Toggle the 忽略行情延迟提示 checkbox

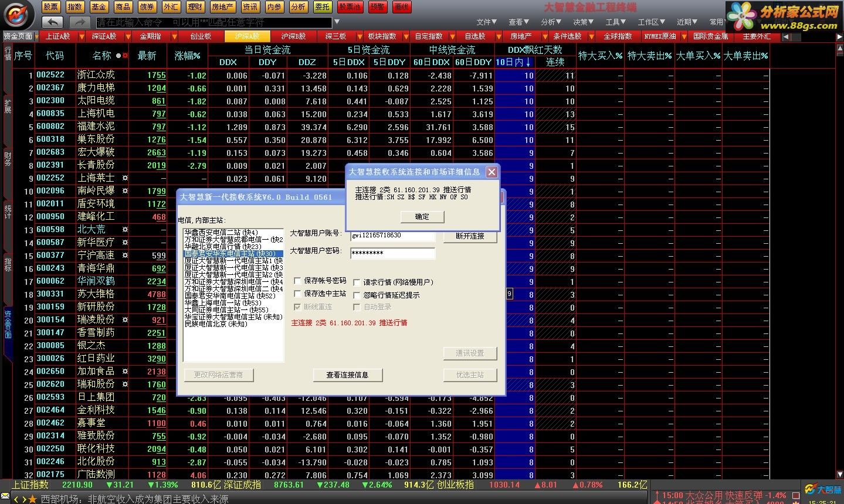point(357,295)
